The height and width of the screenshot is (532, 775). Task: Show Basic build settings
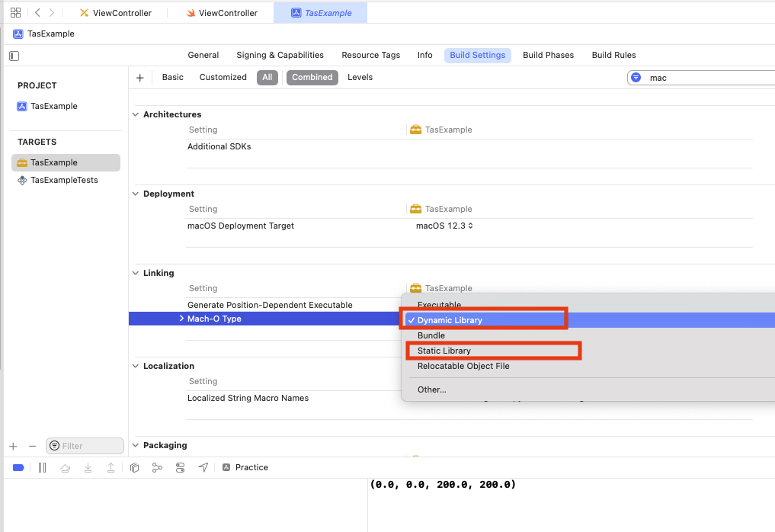tap(172, 77)
